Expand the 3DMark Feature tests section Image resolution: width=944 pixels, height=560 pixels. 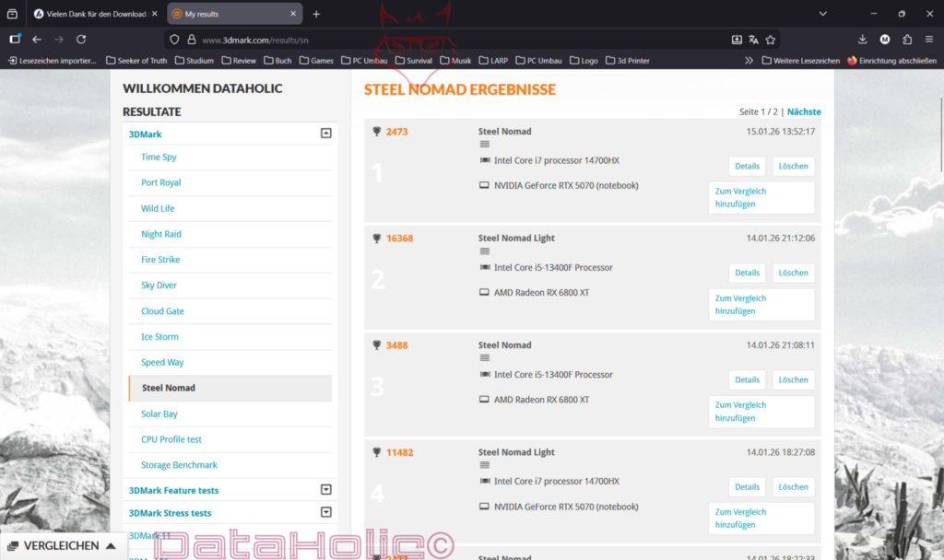tap(325, 490)
